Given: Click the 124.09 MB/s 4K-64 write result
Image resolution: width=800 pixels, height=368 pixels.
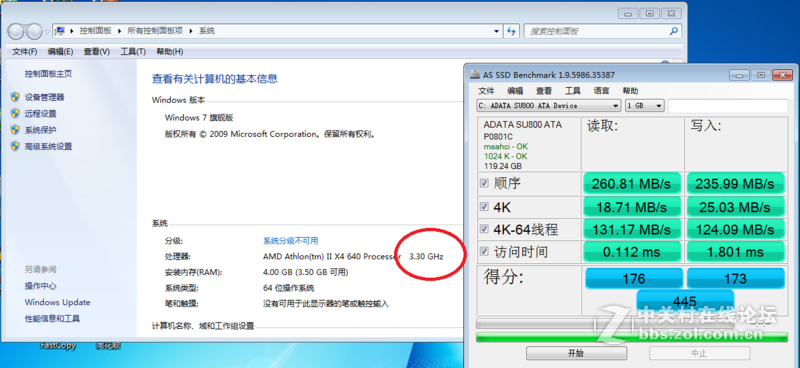Looking at the screenshot, I should [735, 230].
